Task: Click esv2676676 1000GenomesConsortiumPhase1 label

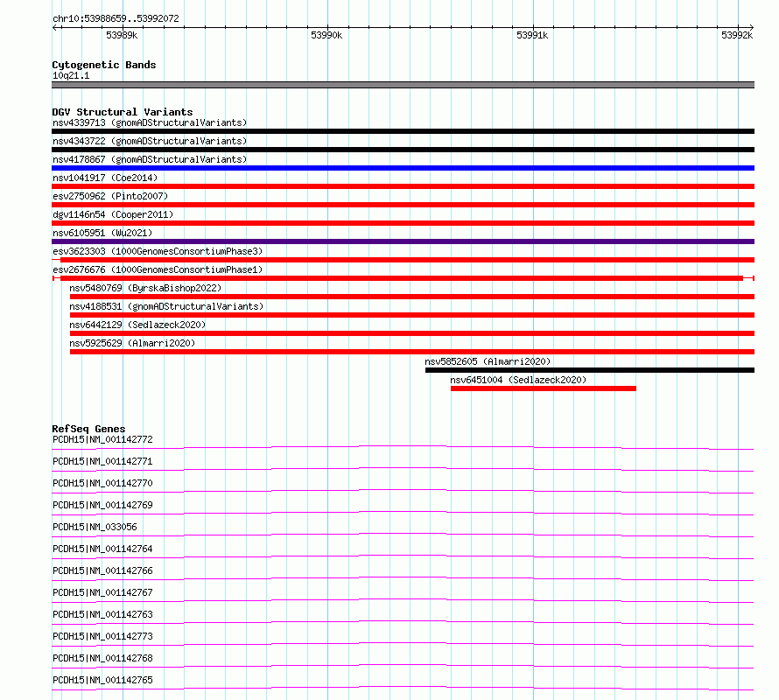Action: click(158, 269)
